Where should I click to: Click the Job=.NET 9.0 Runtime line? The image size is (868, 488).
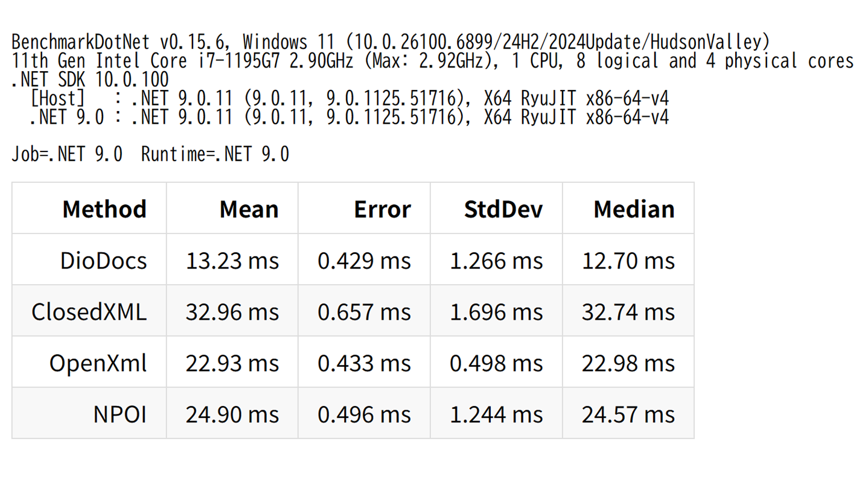[x=150, y=154]
